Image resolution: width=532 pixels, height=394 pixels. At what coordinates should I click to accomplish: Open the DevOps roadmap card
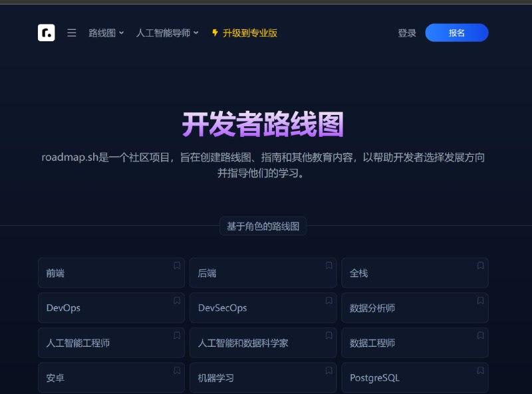(x=111, y=308)
